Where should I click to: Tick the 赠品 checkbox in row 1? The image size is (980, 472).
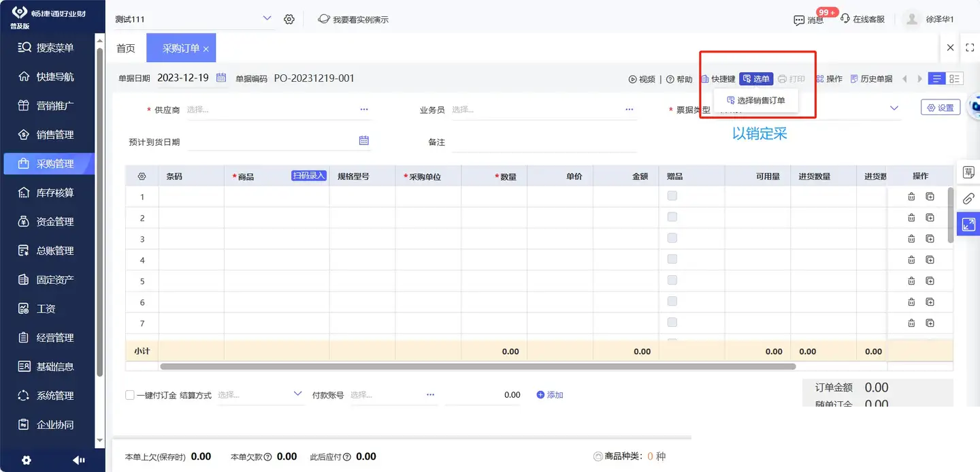coord(672,196)
